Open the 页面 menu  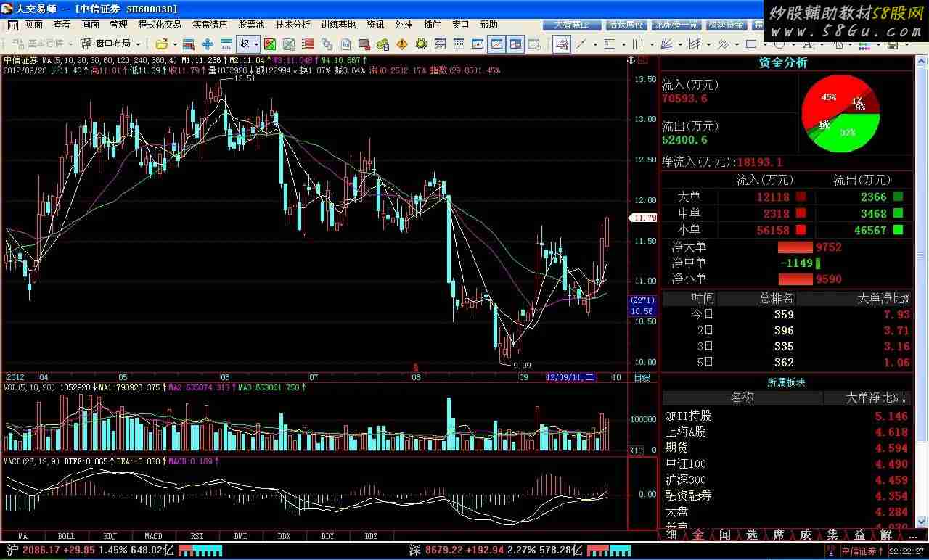[34, 25]
